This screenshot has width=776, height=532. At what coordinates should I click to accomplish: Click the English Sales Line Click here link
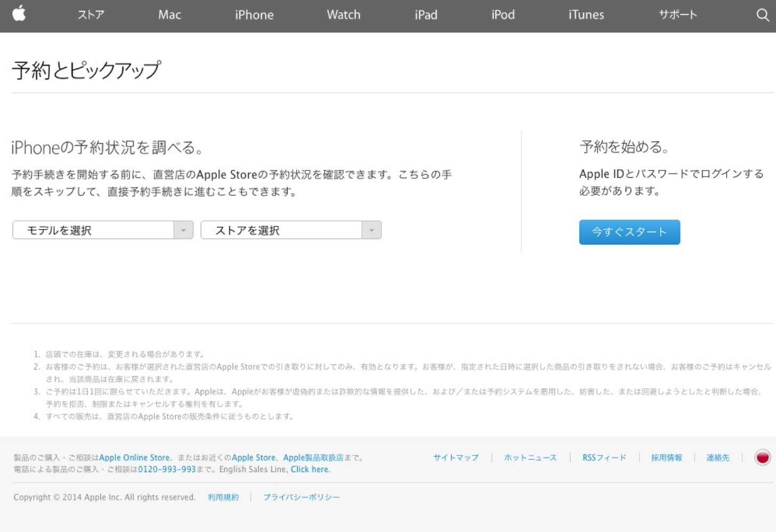coord(310,469)
